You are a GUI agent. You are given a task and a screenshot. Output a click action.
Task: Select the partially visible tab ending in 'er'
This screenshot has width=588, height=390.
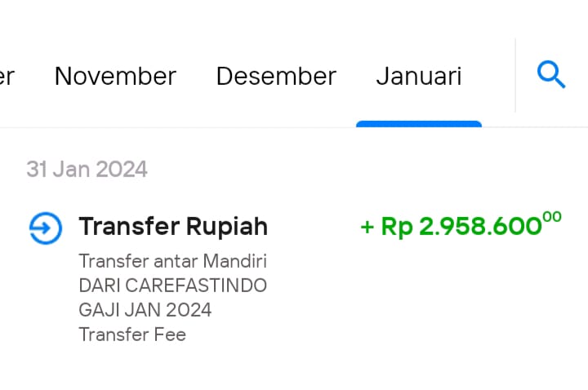[x=7, y=77]
